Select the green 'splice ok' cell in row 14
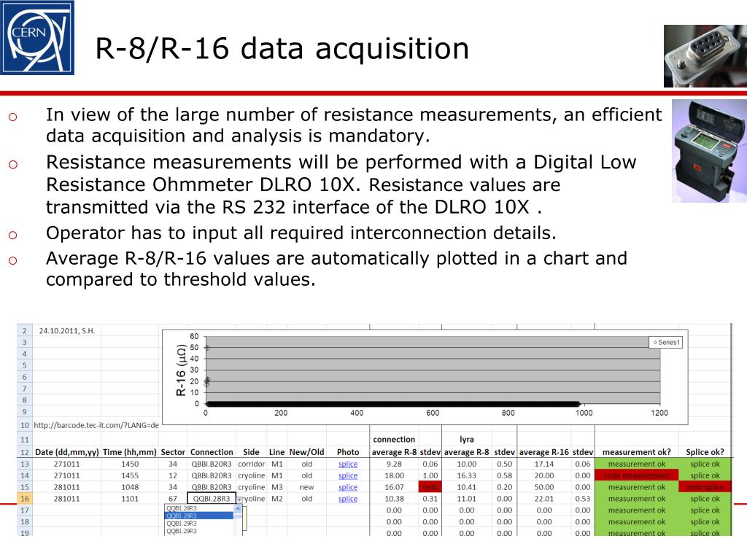The width and height of the screenshot is (747, 560). pyautogui.click(x=705, y=475)
